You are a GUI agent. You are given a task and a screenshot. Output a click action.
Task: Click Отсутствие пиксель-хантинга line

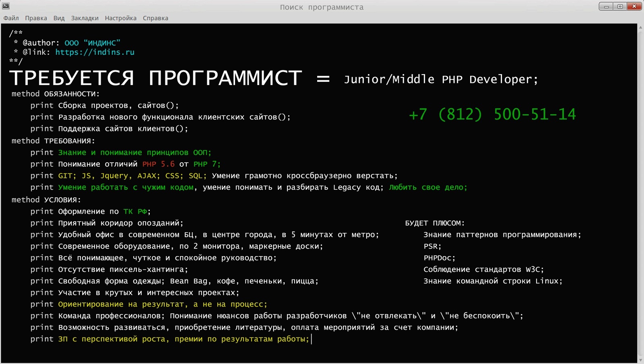point(109,270)
